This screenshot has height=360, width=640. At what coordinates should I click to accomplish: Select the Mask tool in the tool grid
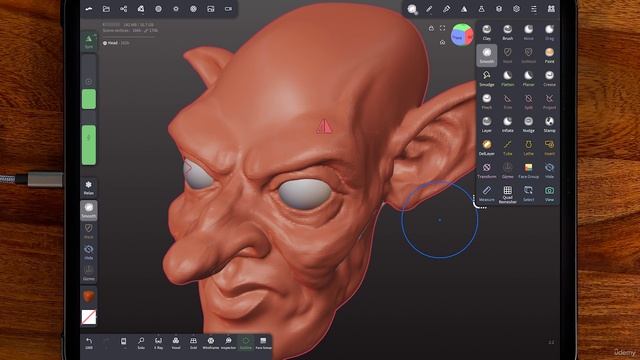(x=507, y=55)
